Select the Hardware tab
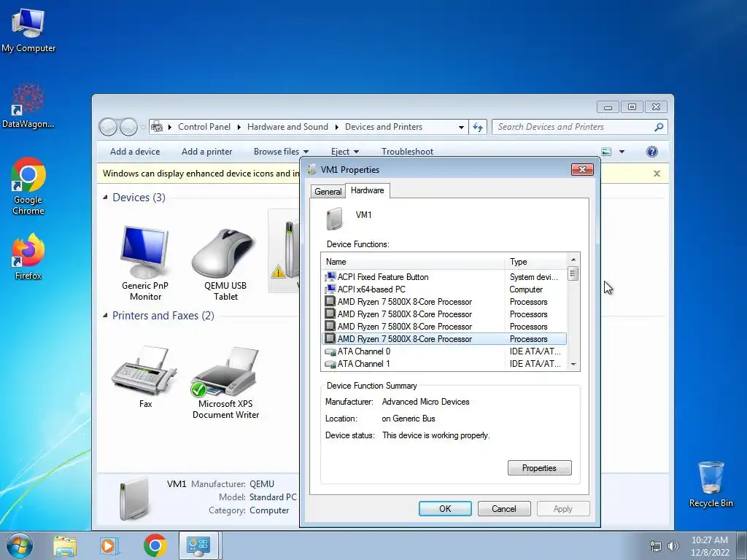The height and width of the screenshot is (560, 747). pos(368,190)
